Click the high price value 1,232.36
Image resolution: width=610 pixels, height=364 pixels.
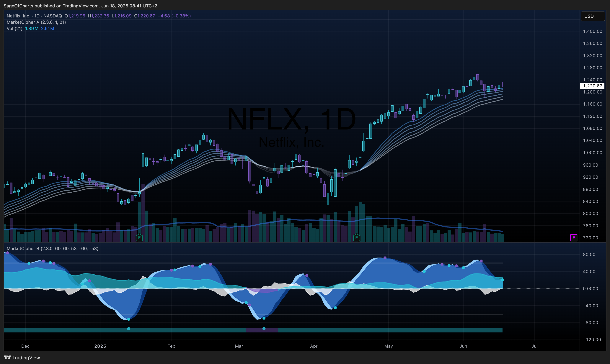[100, 16]
